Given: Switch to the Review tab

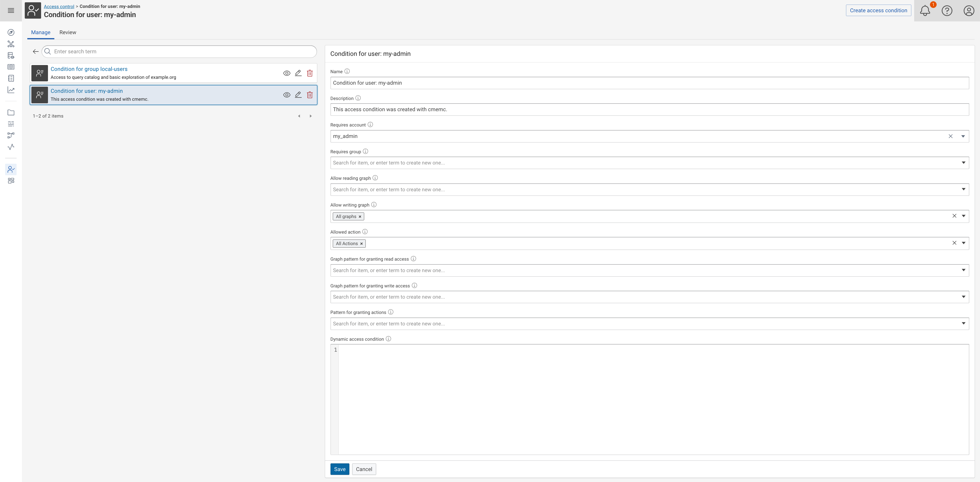Looking at the screenshot, I should click(68, 32).
